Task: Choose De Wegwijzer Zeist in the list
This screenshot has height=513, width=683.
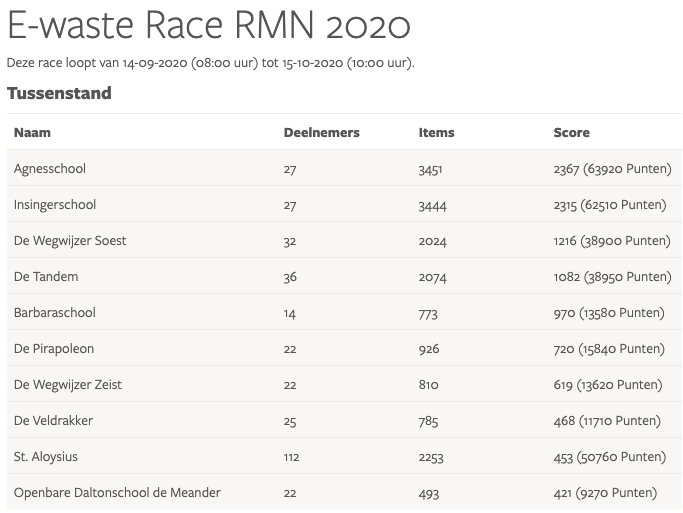Action: pos(68,385)
